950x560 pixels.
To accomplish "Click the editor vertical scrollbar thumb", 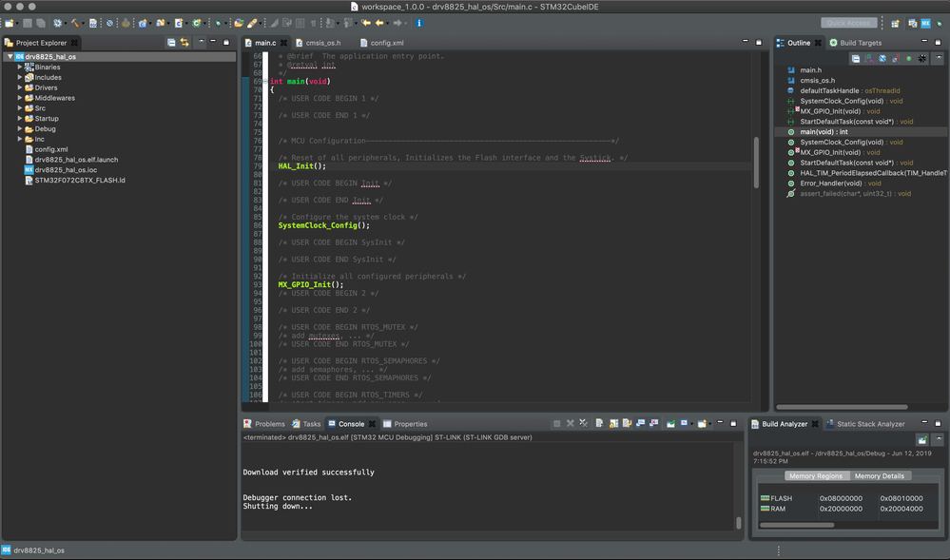I will tap(756, 163).
